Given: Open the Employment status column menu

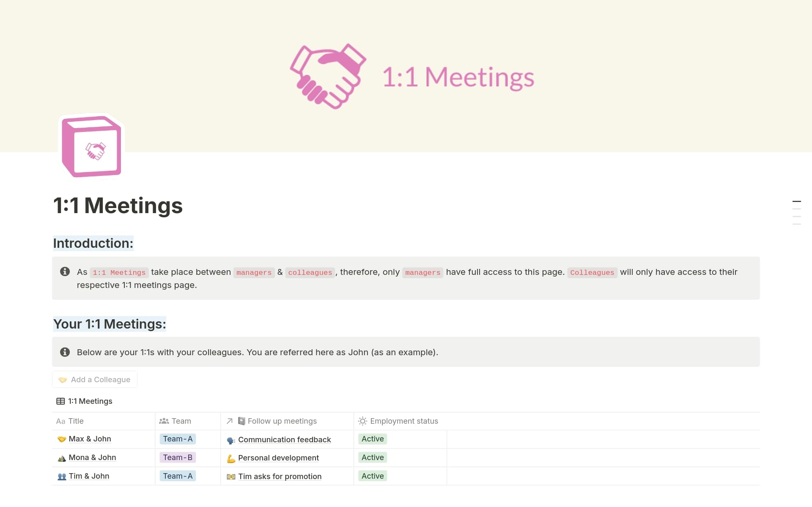Looking at the screenshot, I should click(x=404, y=421).
